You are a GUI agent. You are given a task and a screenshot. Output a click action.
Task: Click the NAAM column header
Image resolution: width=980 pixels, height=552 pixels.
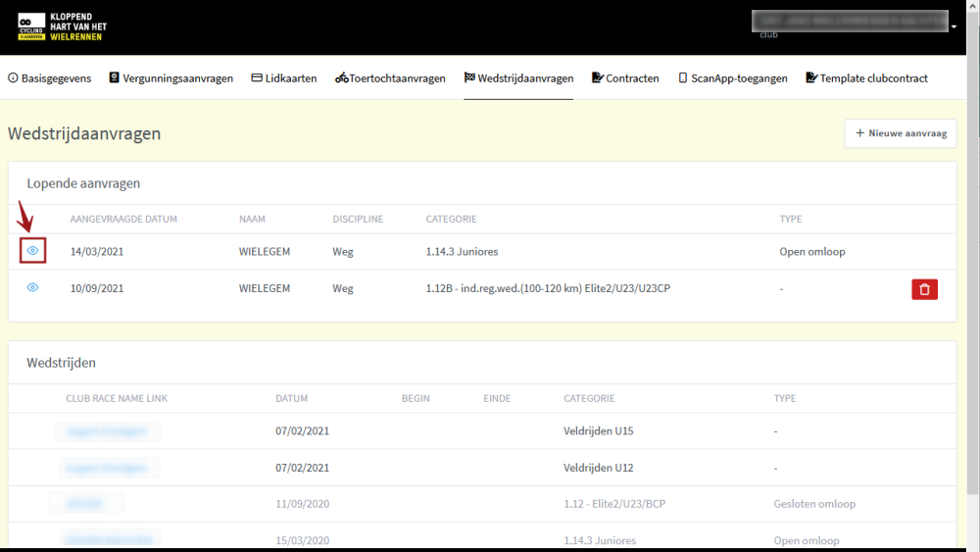(252, 219)
